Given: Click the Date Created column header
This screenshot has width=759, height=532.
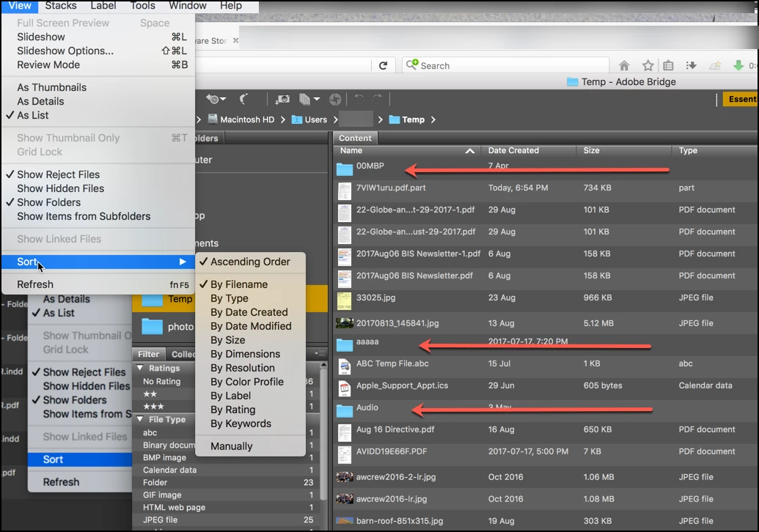Looking at the screenshot, I should 513,150.
